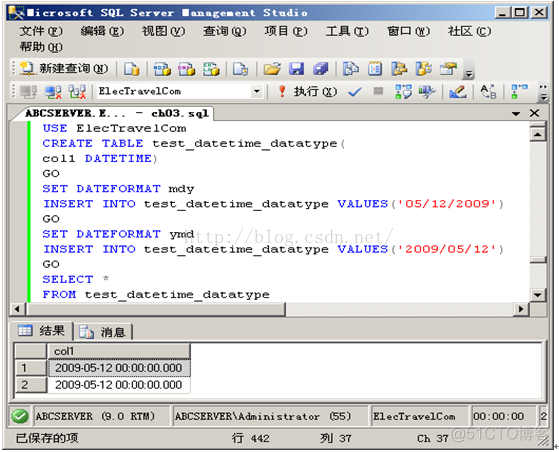The image size is (559, 452).
Task: Open the Properties Window icon
Action: click(x=448, y=68)
